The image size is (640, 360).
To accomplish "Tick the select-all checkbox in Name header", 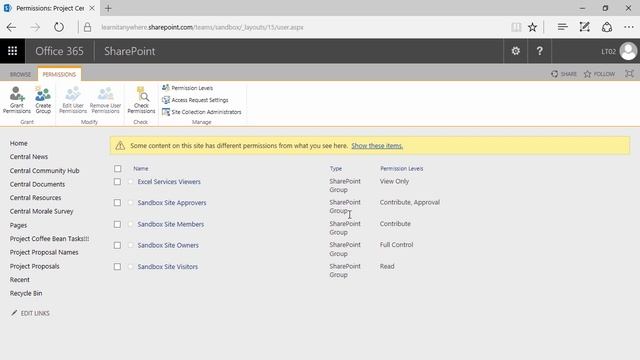I will (x=118, y=169).
